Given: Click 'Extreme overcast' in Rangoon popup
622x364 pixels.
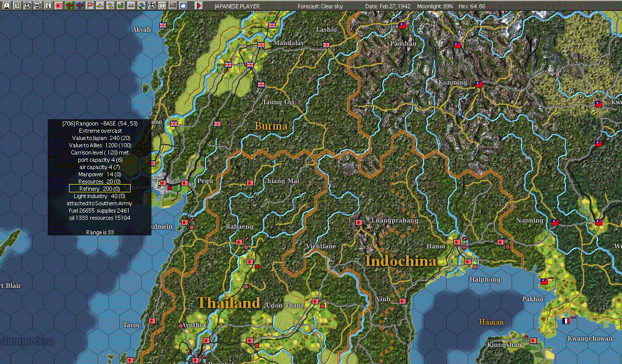Looking at the screenshot, I should pyautogui.click(x=100, y=131).
